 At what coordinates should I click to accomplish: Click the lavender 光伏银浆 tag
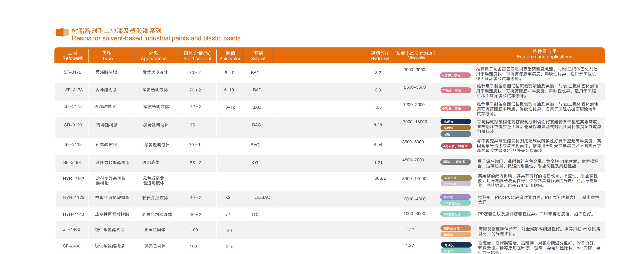(456, 184)
